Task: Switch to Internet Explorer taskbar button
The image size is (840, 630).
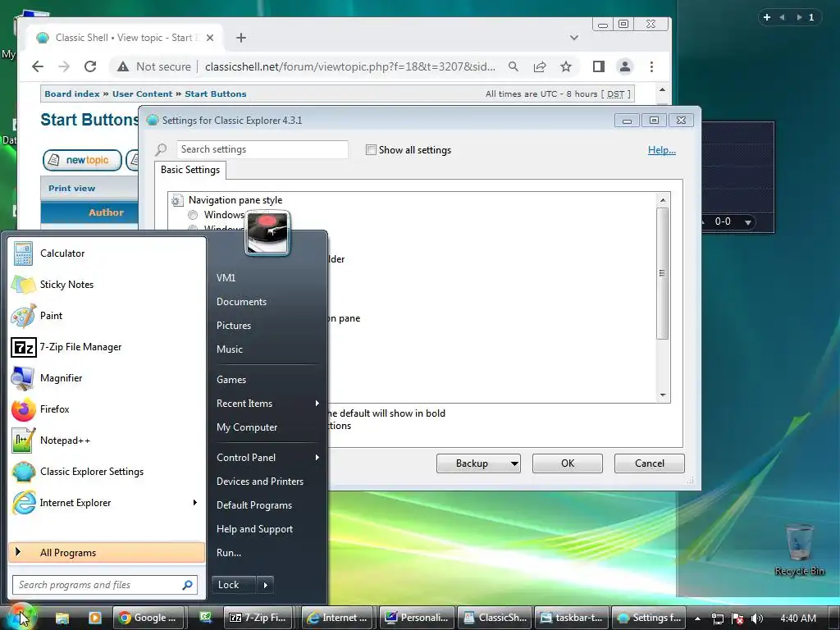Action: (339, 618)
